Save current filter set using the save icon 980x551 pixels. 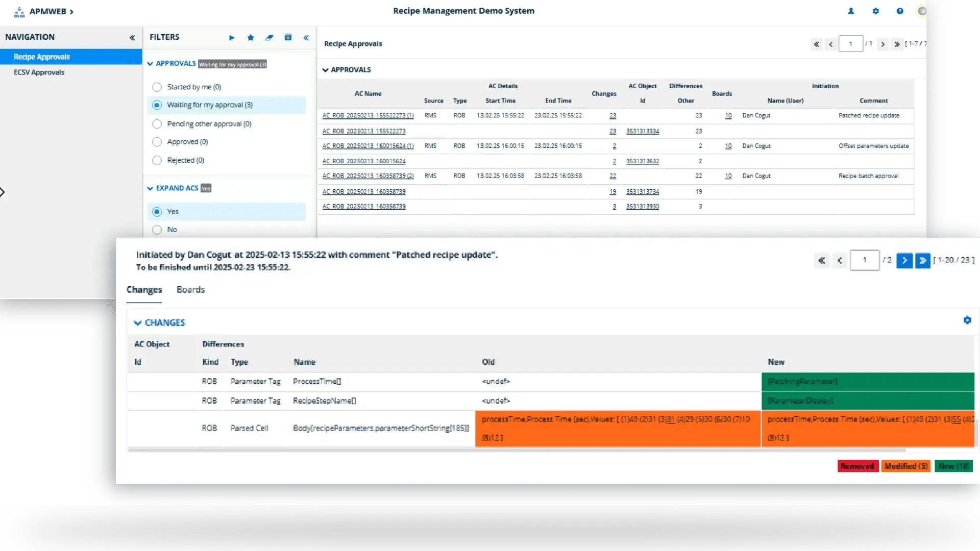point(288,37)
